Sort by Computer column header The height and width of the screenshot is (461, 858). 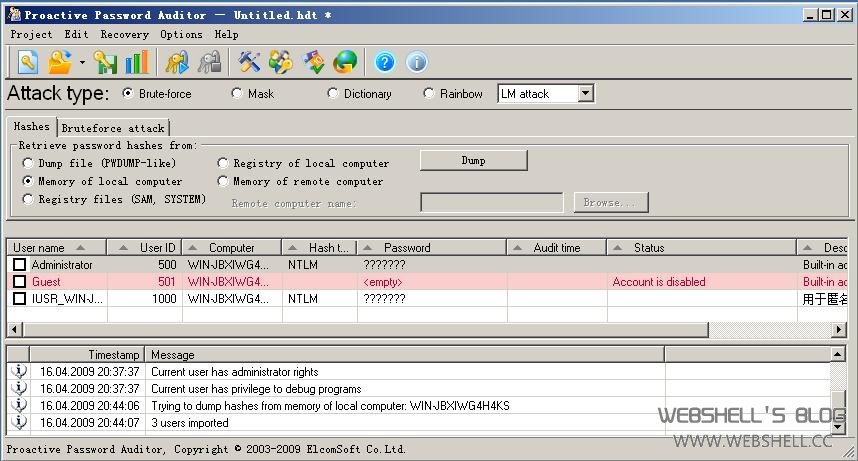coord(232,247)
